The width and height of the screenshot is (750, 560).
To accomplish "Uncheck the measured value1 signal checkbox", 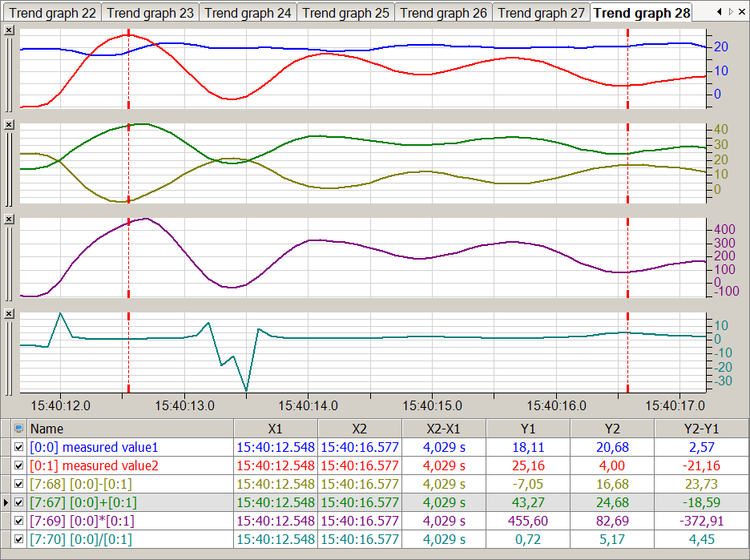I will coord(19,447).
